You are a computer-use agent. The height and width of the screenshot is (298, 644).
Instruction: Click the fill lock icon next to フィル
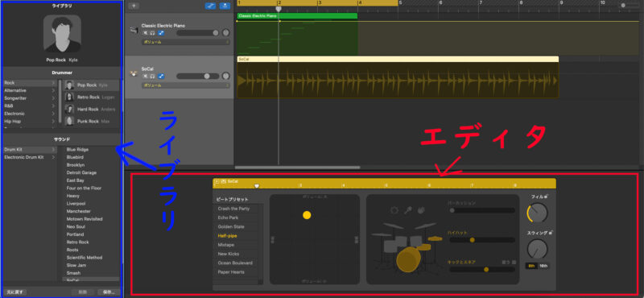click(x=547, y=196)
